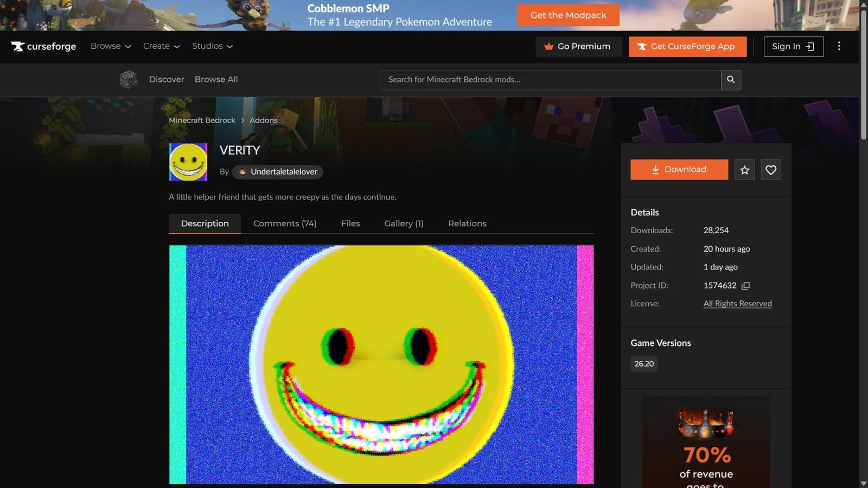Click the Go Premium button
The height and width of the screenshot is (488, 868).
point(578,47)
